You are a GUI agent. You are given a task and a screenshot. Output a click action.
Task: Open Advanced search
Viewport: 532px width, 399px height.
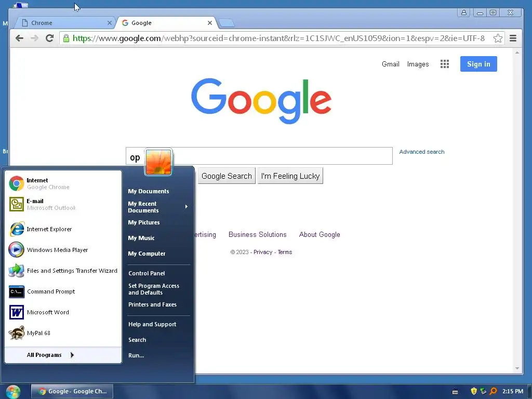422,152
